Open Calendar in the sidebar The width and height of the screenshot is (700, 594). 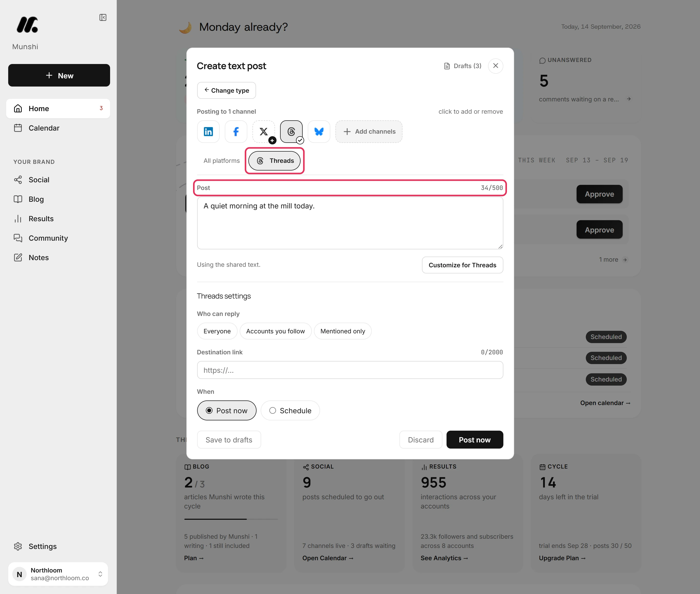click(58, 128)
